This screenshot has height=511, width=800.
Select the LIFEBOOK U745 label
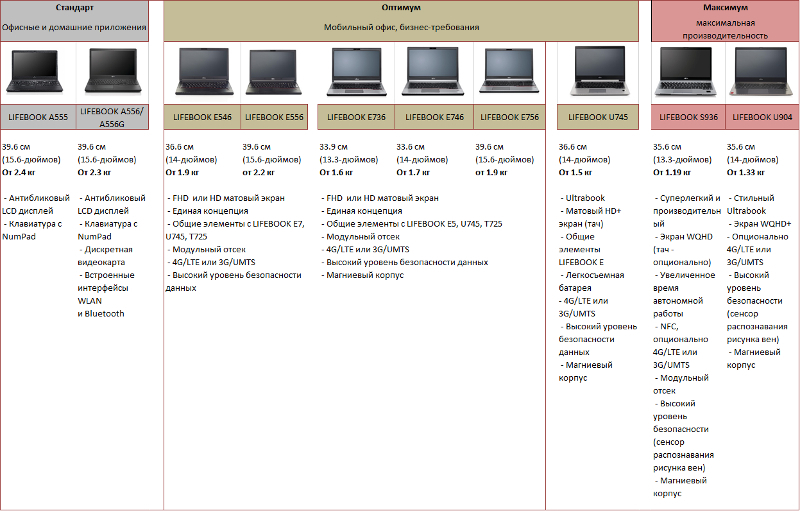click(x=598, y=117)
